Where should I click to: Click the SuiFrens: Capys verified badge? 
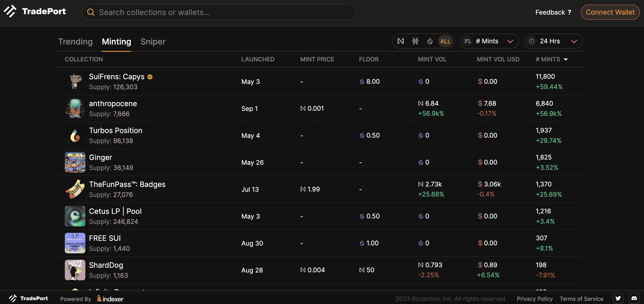click(x=150, y=77)
